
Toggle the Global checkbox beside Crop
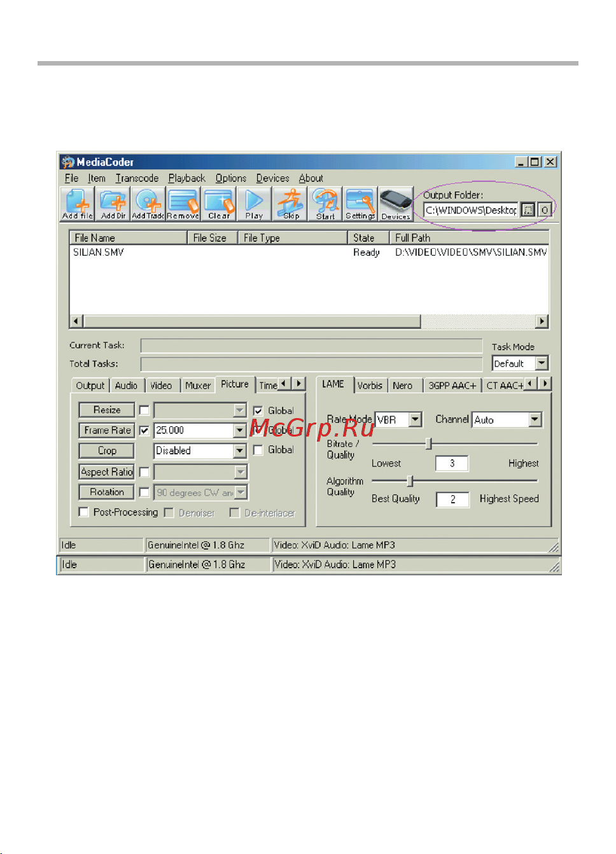pyautogui.click(x=258, y=450)
